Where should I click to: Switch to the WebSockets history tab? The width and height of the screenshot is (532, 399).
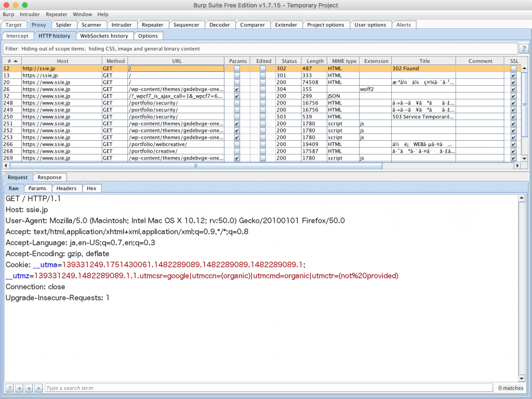104,35
